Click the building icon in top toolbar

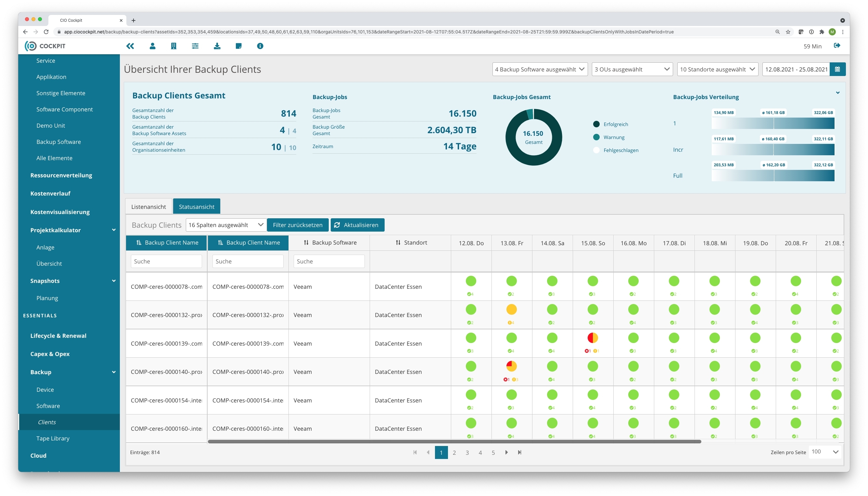click(174, 46)
